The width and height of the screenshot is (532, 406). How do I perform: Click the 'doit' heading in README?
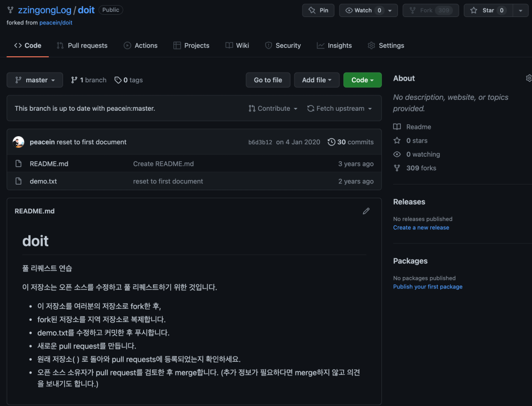35,241
